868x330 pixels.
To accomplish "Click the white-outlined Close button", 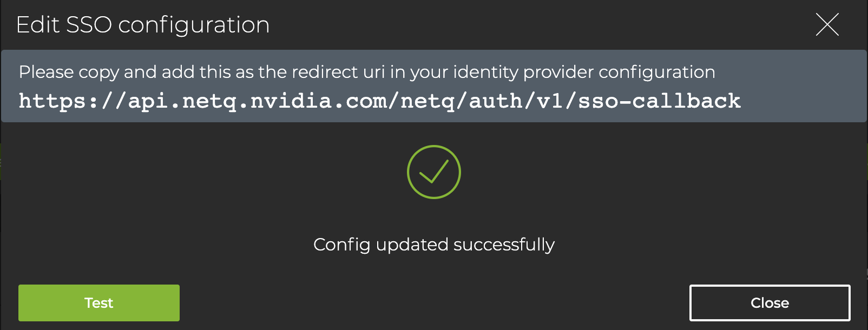I will tap(770, 303).
